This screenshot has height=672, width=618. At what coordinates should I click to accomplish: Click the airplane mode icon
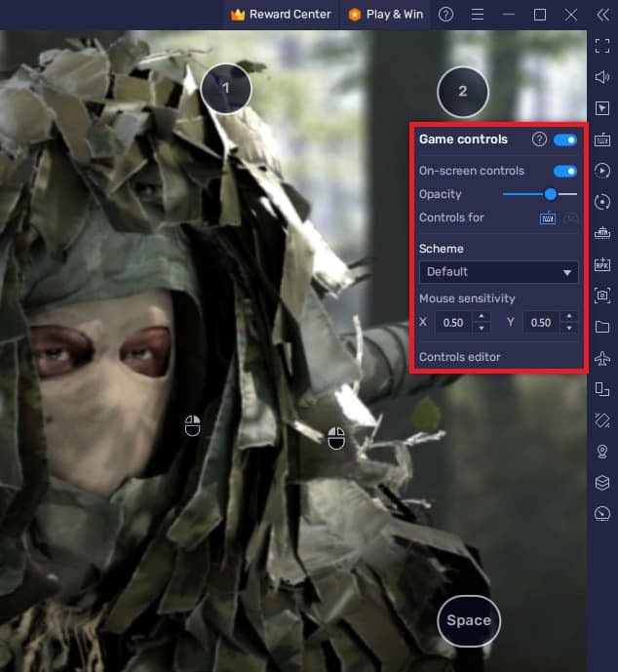[x=601, y=358]
